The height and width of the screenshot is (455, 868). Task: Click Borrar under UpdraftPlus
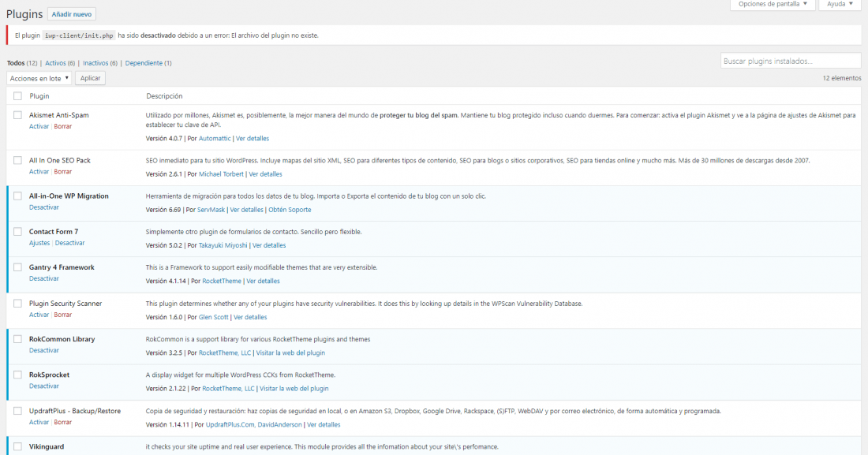pos(62,422)
